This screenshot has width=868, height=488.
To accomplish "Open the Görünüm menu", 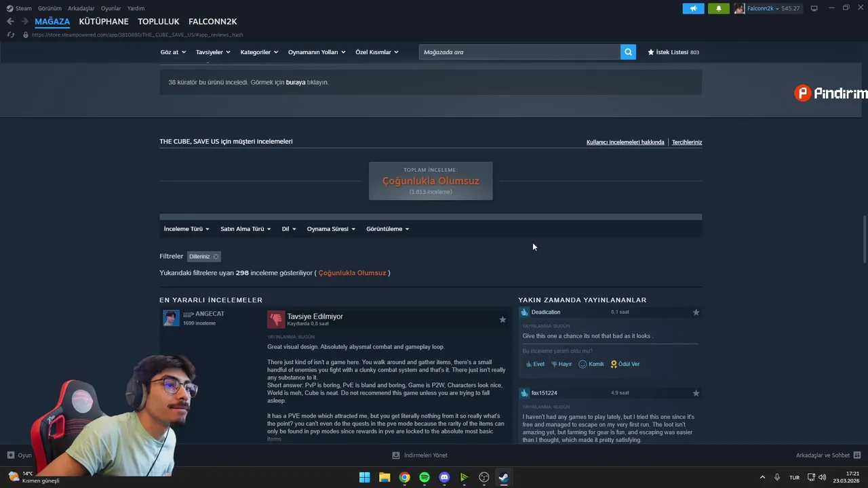I will pos(50,8).
